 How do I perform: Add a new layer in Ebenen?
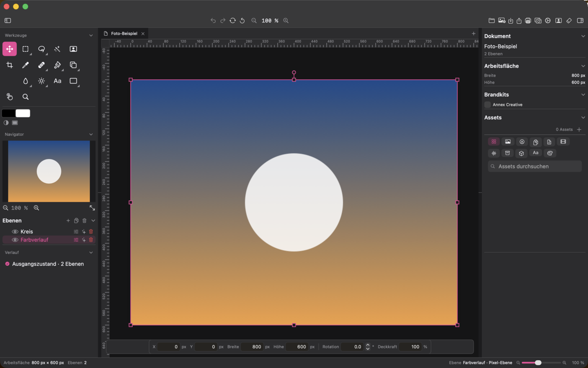68,221
